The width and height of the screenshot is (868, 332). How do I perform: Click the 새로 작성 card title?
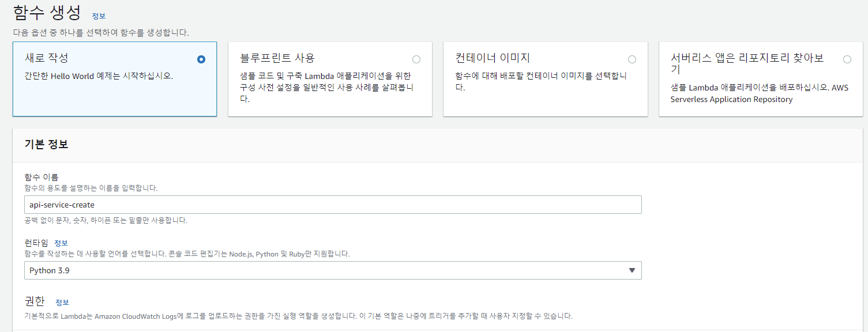pyautogui.click(x=47, y=58)
